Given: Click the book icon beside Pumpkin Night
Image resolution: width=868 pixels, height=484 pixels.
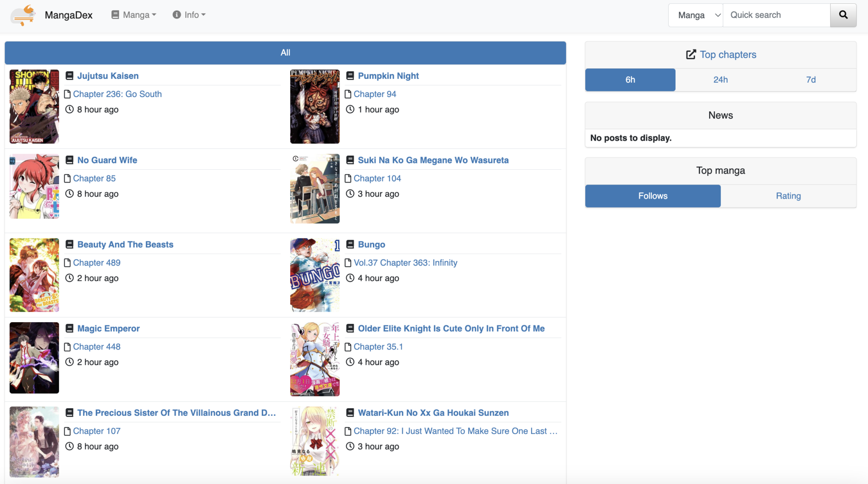Looking at the screenshot, I should point(350,76).
